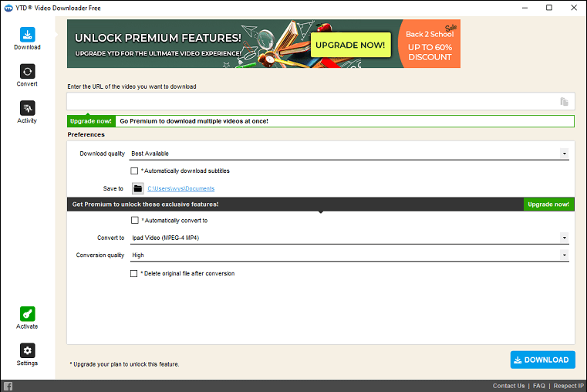Viewport: 587px width, 392px height.
Task: Click the UPGRADE NOW! banner button
Action: pyautogui.click(x=350, y=45)
